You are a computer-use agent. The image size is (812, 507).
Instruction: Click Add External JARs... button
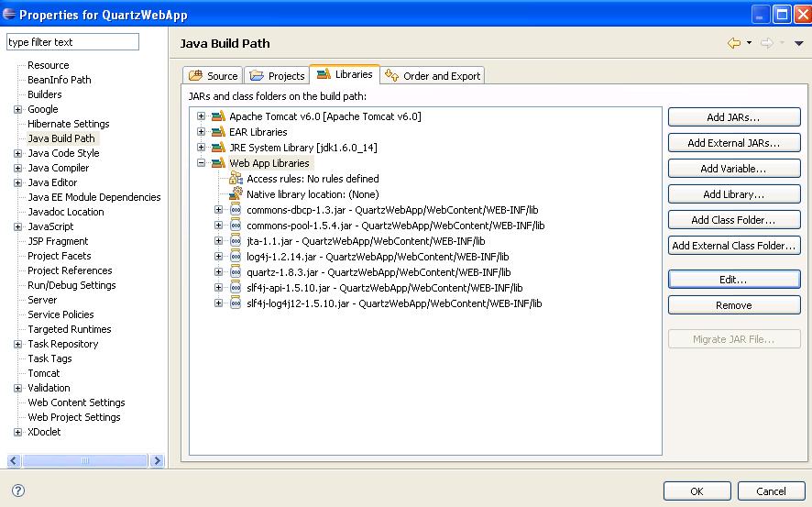coord(734,143)
